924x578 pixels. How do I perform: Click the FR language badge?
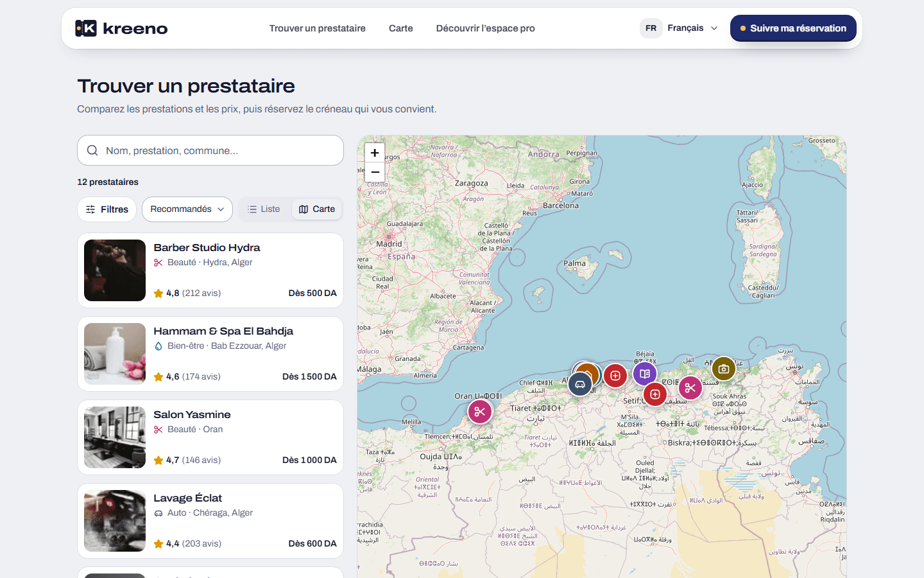[x=651, y=28]
